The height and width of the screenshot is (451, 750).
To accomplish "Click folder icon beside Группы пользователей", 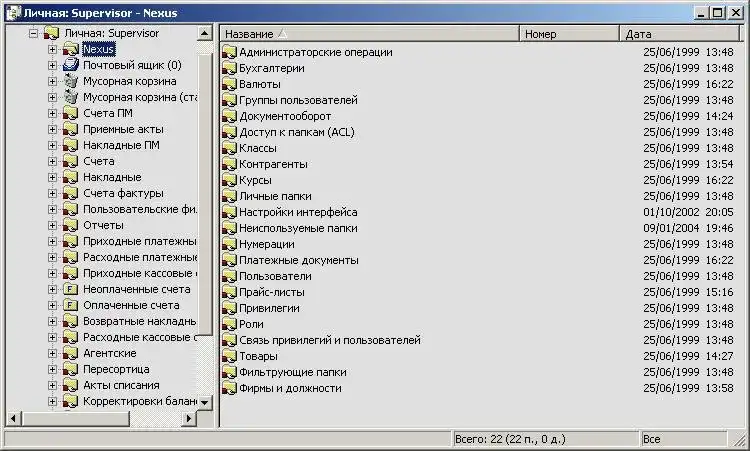I will point(230,100).
